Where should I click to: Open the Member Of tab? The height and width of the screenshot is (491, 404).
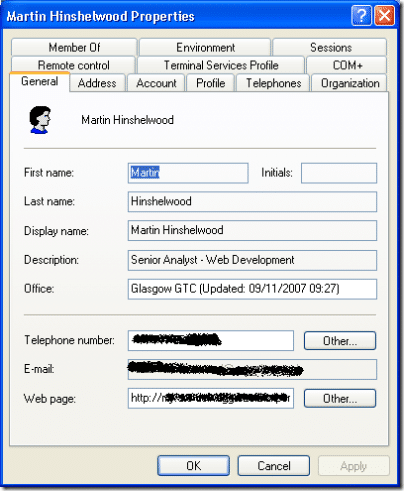click(x=74, y=47)
